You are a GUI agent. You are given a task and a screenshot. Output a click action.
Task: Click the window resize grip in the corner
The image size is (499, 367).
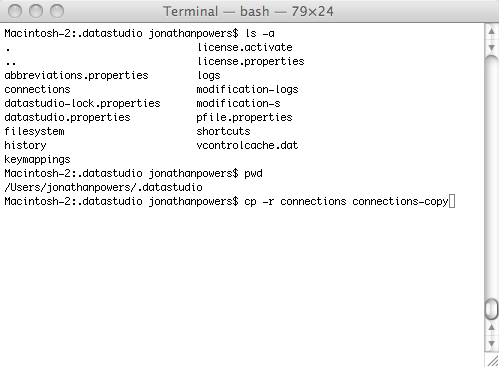[x=492, y=361]
